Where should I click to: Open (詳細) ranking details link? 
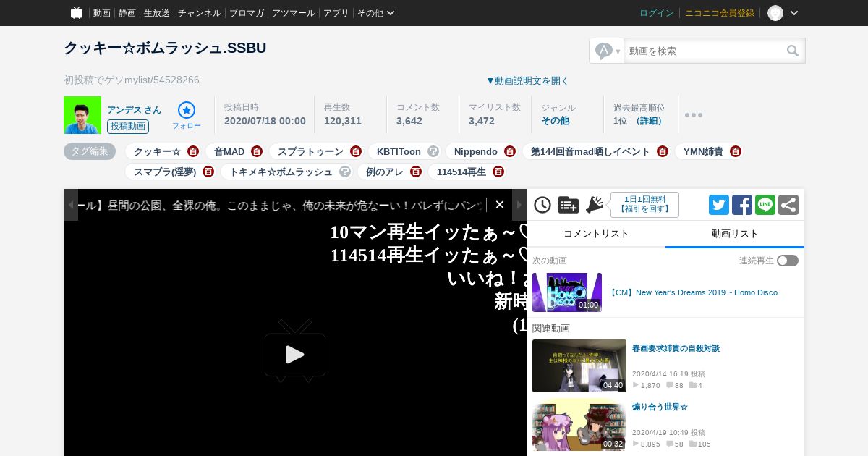[x=650, y=121]
